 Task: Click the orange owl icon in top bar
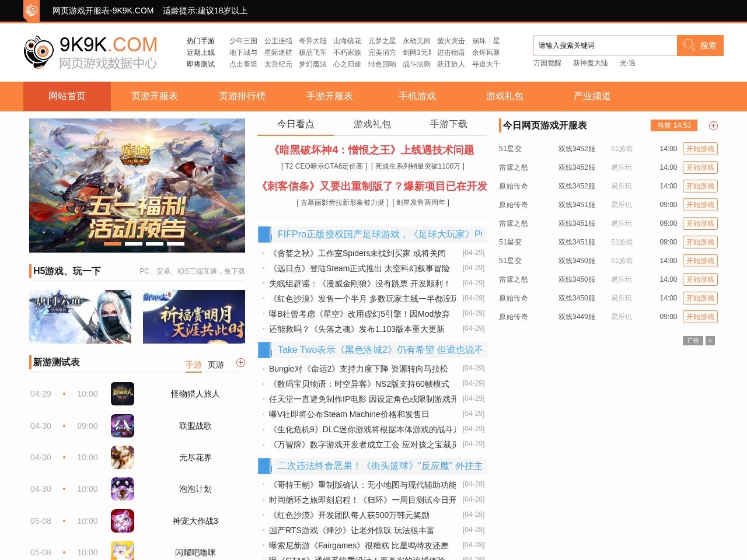(x=32, y=10)
